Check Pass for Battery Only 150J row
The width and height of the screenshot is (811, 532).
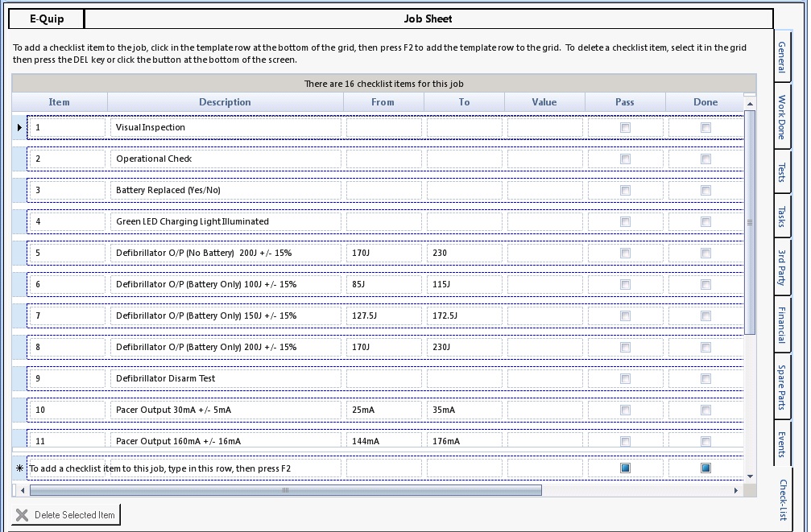pyautogui.click(x=625, y=315)
